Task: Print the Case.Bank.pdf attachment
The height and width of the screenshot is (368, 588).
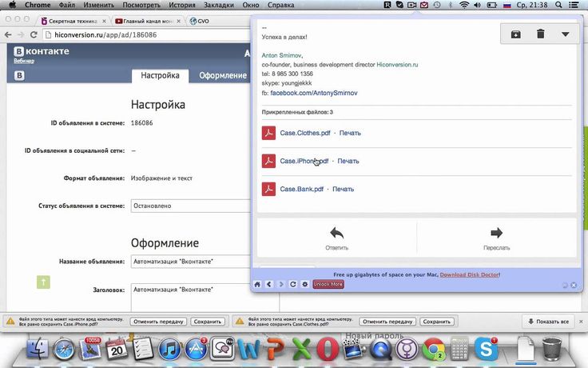Action: (x=343, y=190)
